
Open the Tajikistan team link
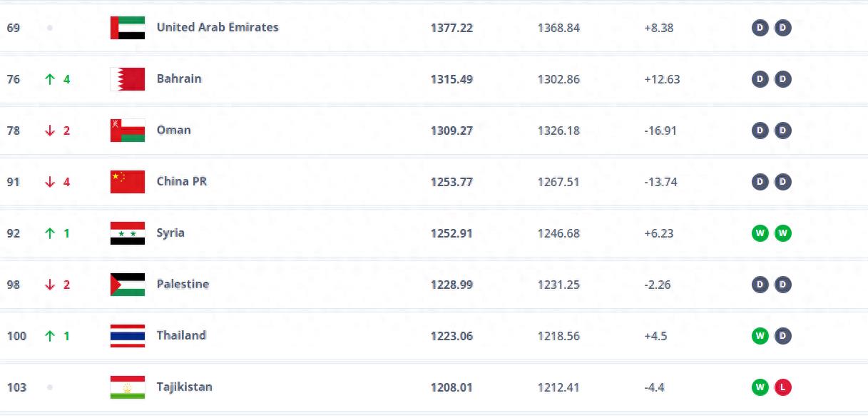pos(184,387)
